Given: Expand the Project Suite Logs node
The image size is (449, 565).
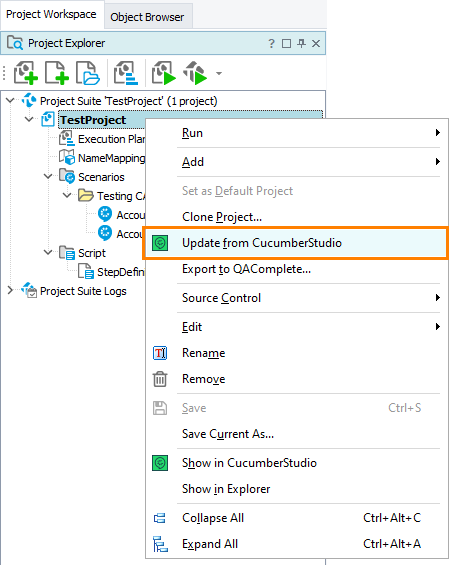Looking at the screenshot, I should click(x=10, y=290).
